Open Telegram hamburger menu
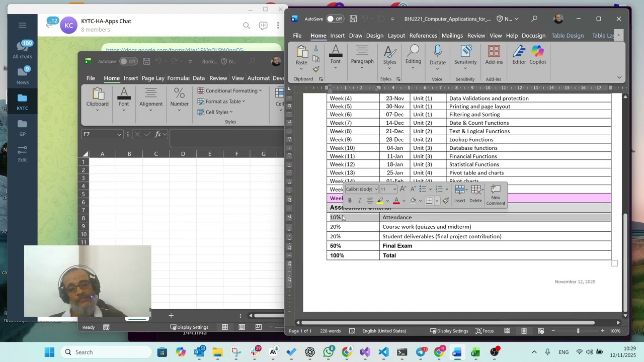 (x=22, y=25)
